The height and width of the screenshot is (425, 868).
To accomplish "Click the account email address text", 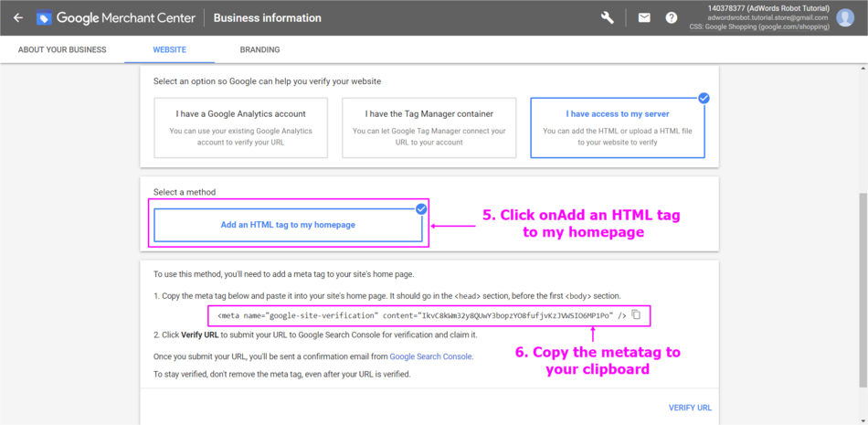I will tap(780, 18).
